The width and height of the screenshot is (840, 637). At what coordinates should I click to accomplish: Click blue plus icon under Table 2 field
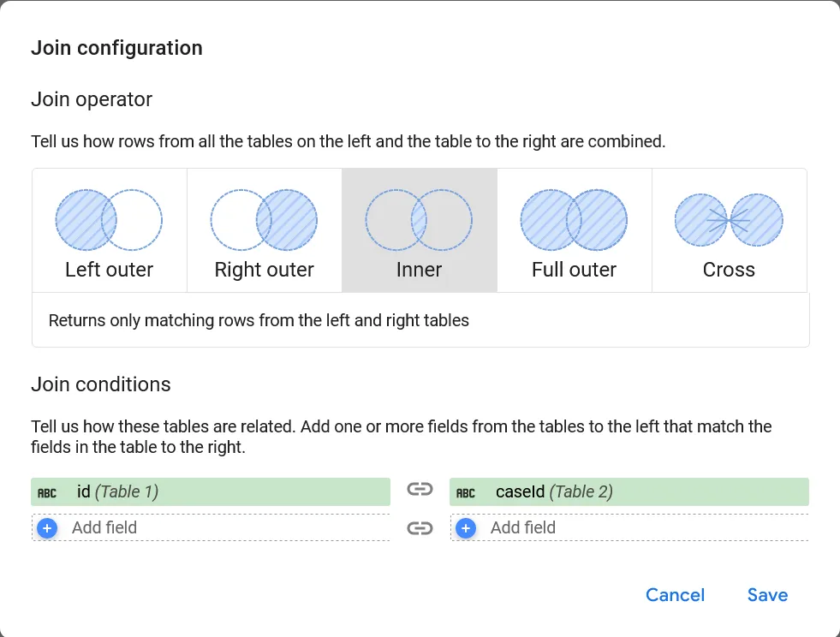tap(466, 528)
